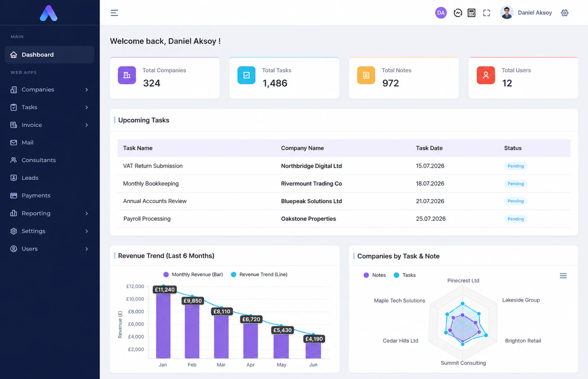The image size is (588, 379).
Task: Expand the Invoice submenu chevron
Action: tap(87, 125)
